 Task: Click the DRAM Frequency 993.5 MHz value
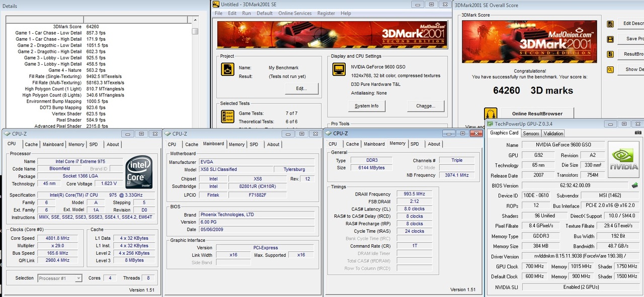(414, 194)
